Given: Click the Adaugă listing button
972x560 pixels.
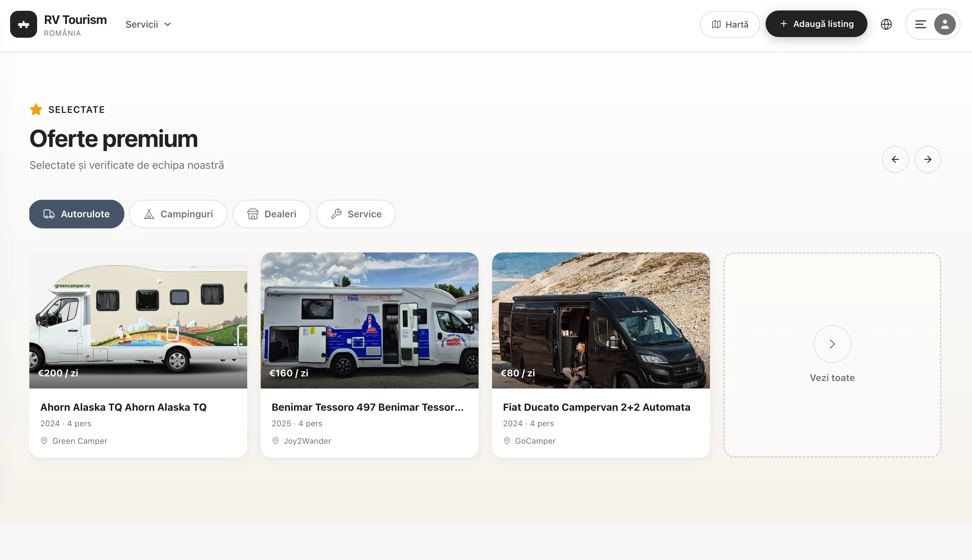Looking at the screenshot, I should pyautogui.click(x=816, y=24).
